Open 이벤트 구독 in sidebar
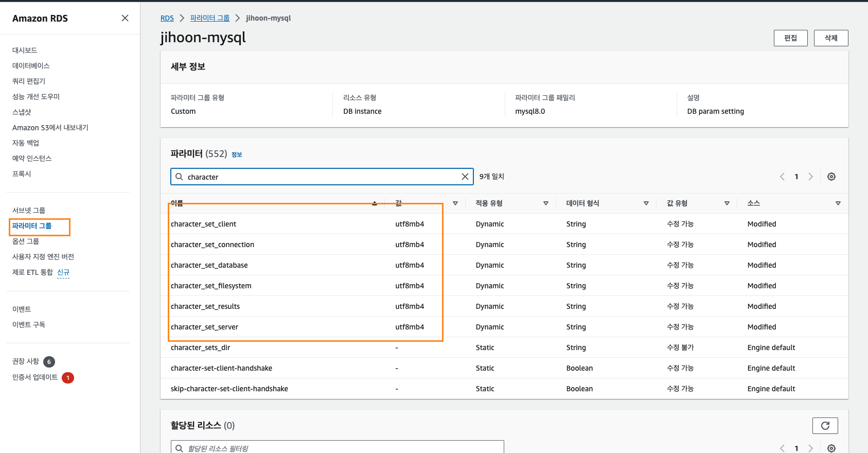 click(x=29, y=325)
